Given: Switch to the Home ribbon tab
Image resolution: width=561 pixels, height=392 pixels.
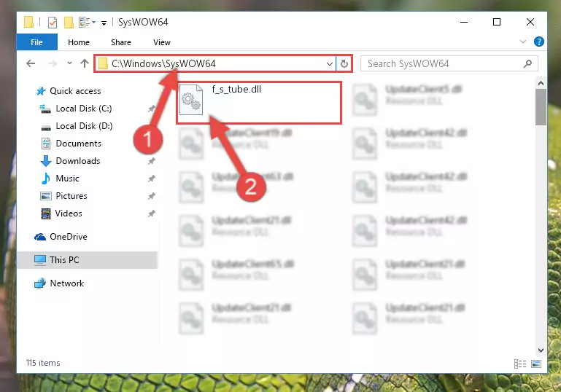Looking at the screenshot, I should 79,42.
